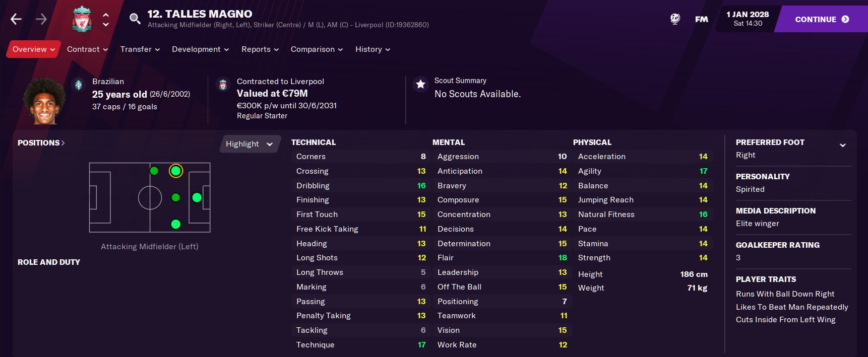Click the forward navigation arrow
Viewport: 868px width, 357px height.
click(41, 19)
